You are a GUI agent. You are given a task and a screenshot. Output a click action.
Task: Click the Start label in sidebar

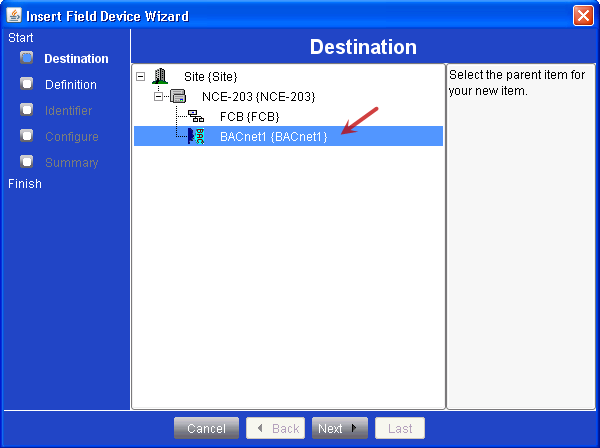[x=21, y=37]
